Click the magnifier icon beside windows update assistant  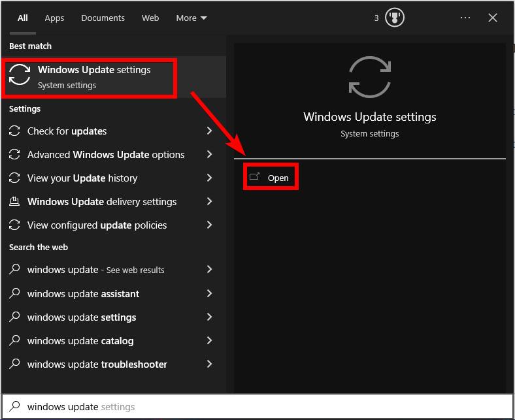[14, 293]
